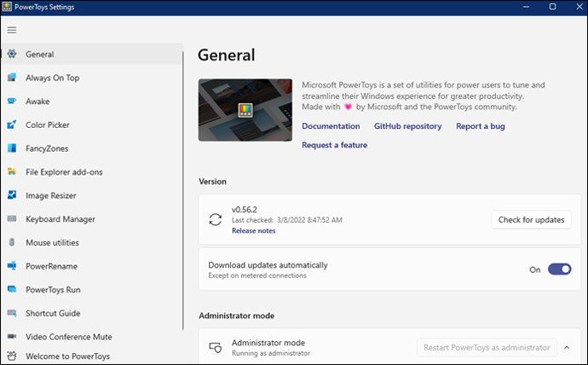Click the Video Conference Mute camera icon
This screenshot has height=365, width=588.
12,337
